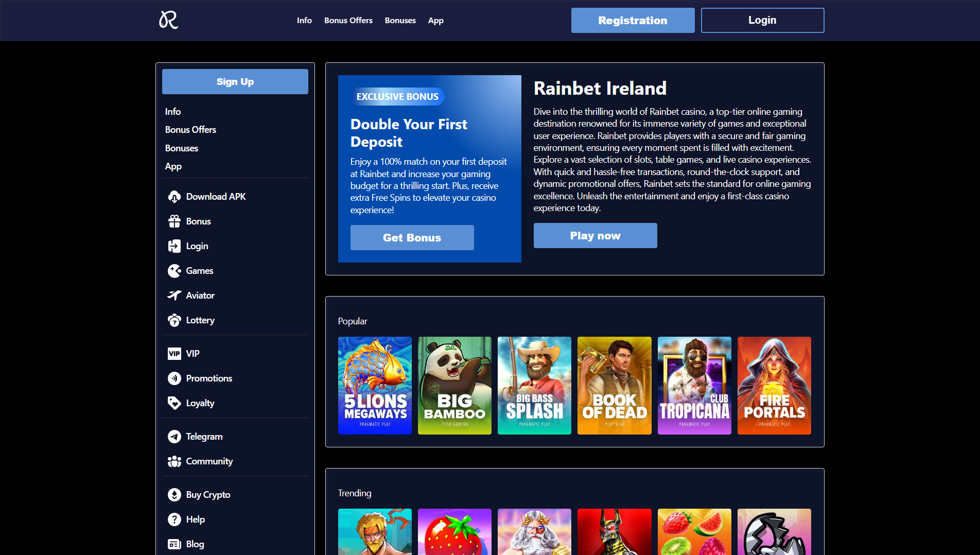Click the Popular section label
The image size is (980, 555).
coord(353,321)
